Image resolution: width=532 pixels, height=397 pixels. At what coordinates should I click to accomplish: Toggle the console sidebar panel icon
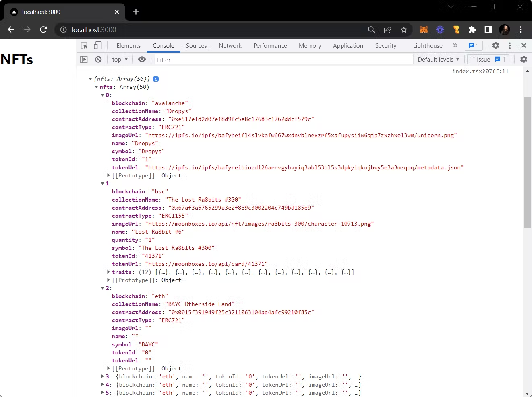(x=84, y=60)
